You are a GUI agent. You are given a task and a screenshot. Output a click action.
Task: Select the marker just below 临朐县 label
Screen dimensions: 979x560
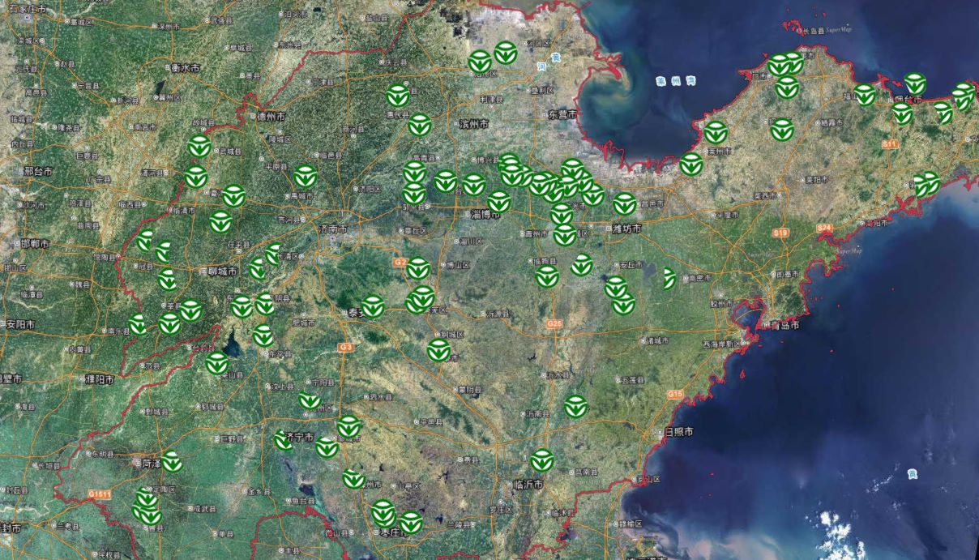coord(547,276)
